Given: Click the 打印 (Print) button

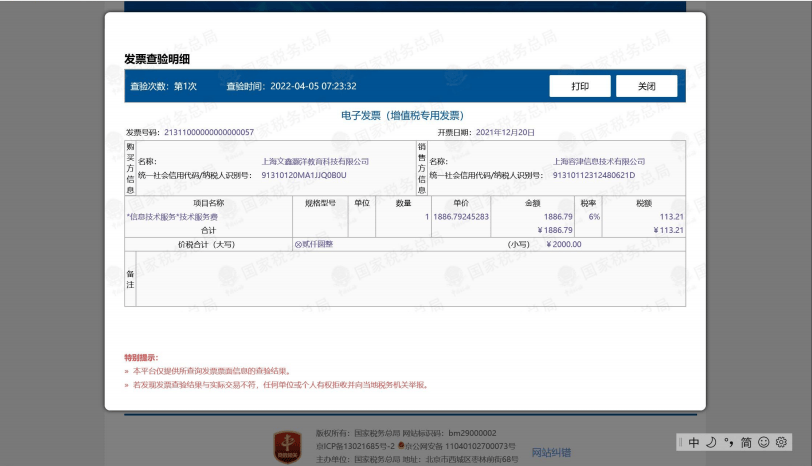Looking at the screenshot, I should pos(580,86).
